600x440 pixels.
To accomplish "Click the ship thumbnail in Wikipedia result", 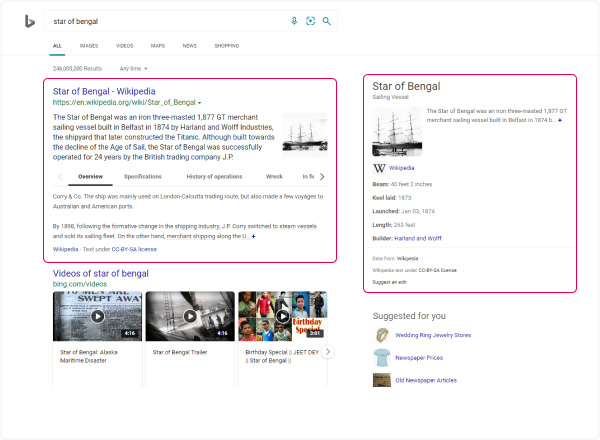I will (x=305, y=135).
